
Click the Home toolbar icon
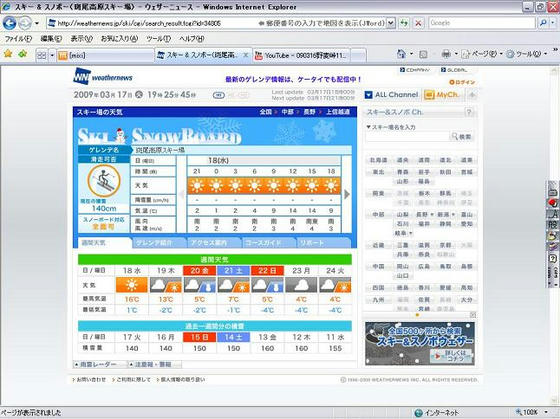point(401,54)
